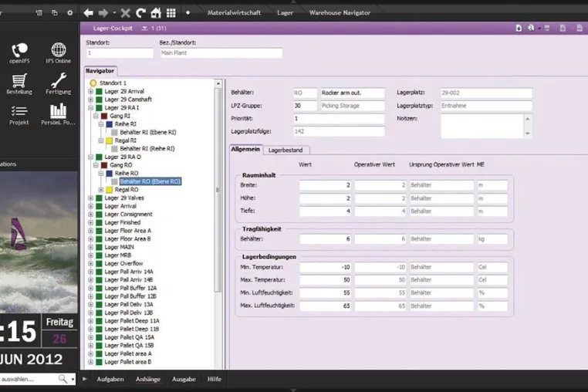588x392 pixels.
Task: Click the populate icon in Lager-Cockpit header
Action: (x=519, y=28)
